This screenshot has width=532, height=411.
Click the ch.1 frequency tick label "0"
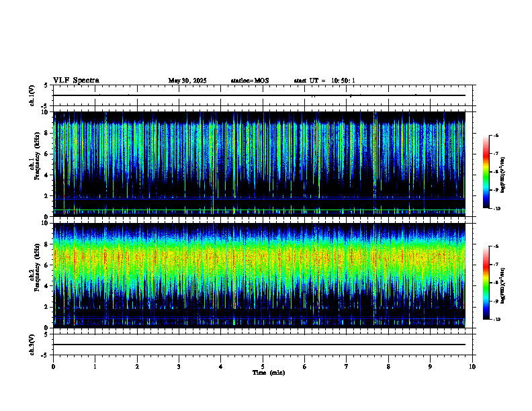[47, 217]
